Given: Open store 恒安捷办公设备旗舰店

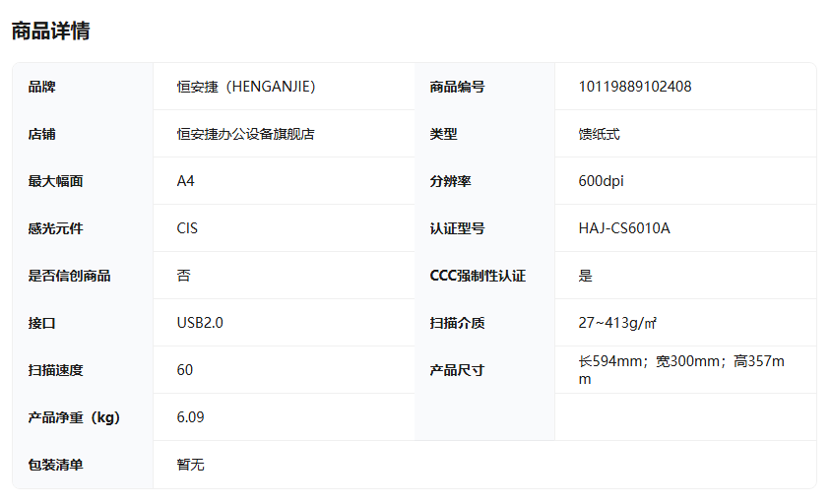Looking at the screenshot, I should [x=246, y=134].
